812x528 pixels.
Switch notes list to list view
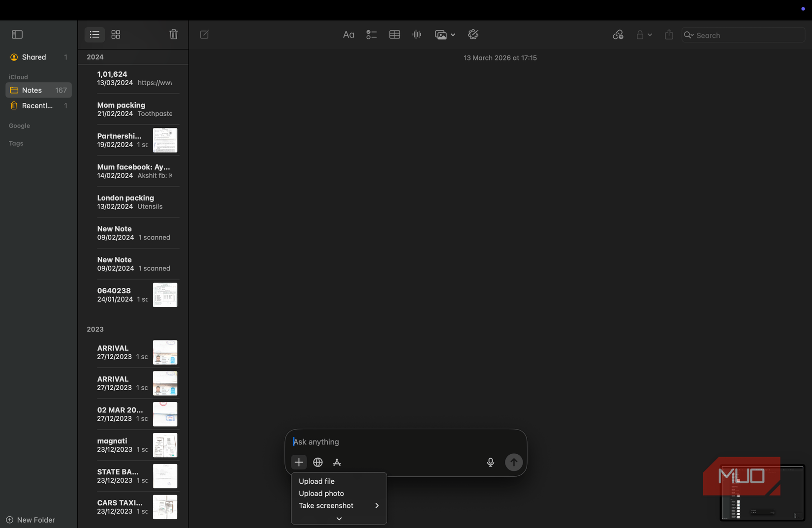(x=94, y=34)
